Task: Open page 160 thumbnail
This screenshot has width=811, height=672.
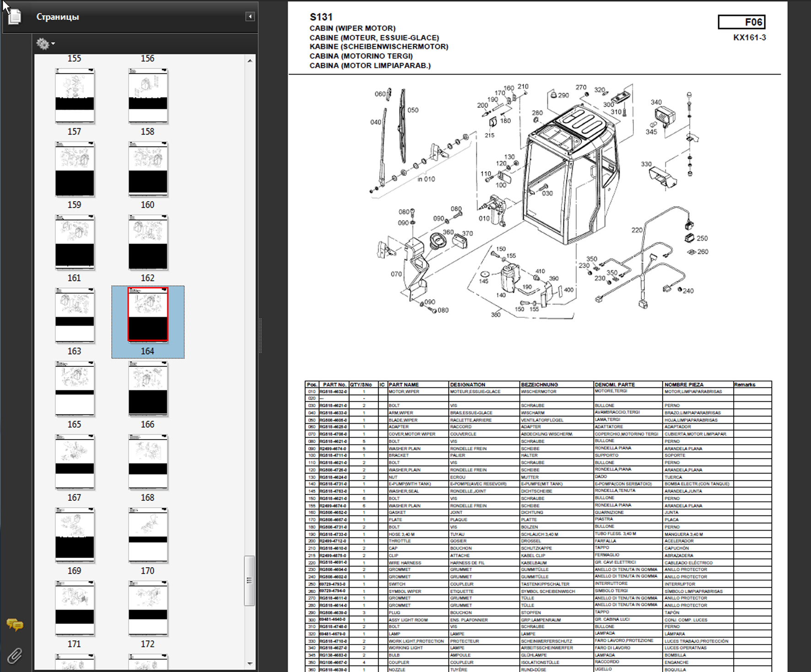Action: pyautogui.click(x=148, y=169)
